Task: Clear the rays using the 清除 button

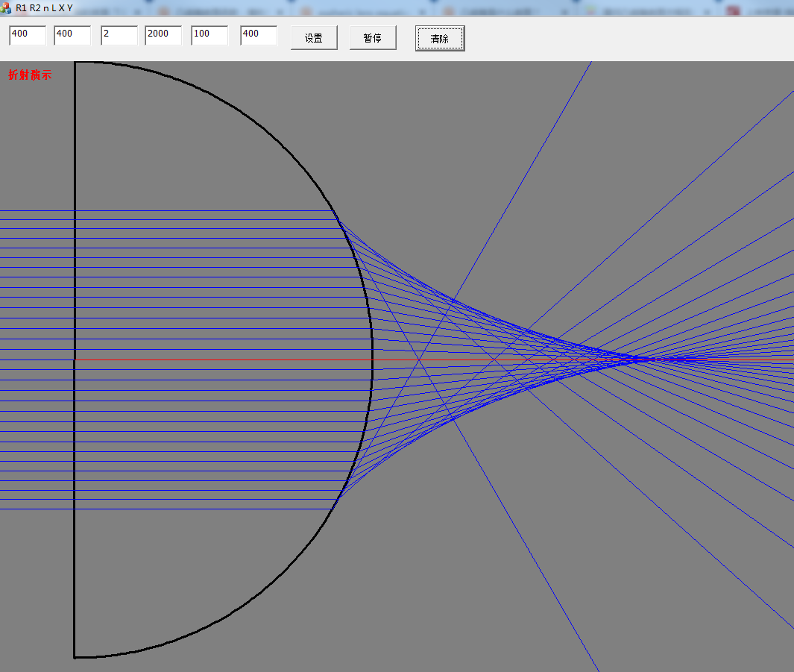Action: click(440, 39)
